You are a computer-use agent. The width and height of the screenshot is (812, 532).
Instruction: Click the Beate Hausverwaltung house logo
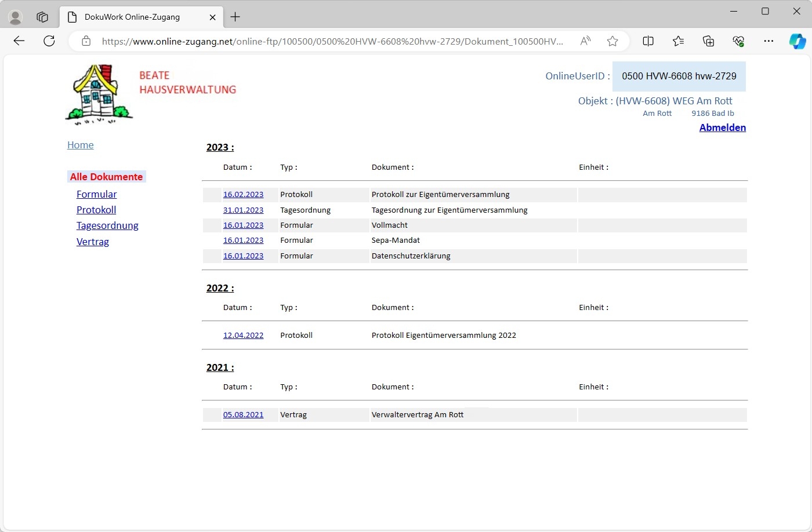pos(99,94)
